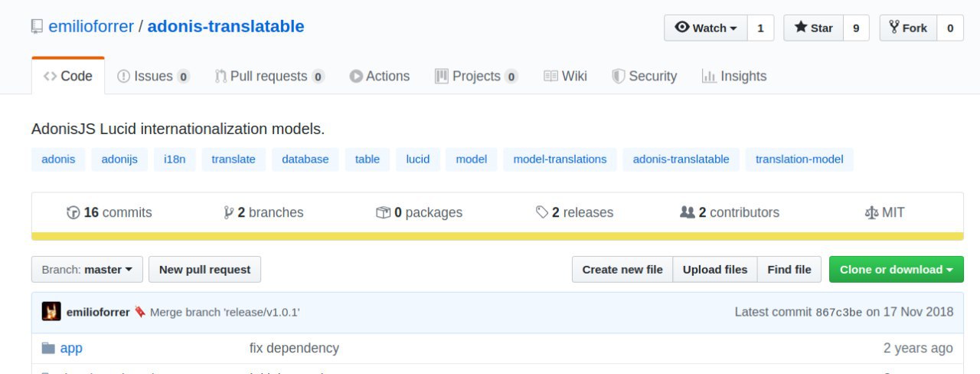Switch to the Issues tab
The width and height of the screenshot is (980, 374).
tap(153, 76)
